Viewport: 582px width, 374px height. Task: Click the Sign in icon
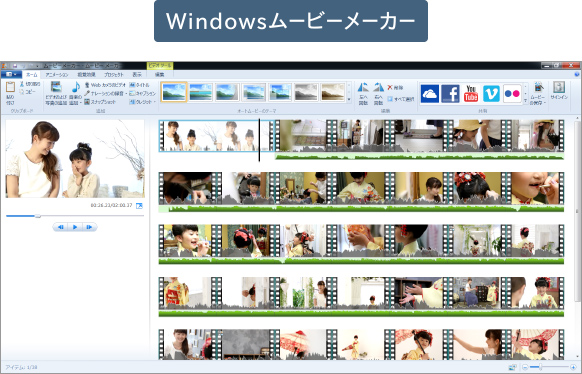tap(559, 88)
